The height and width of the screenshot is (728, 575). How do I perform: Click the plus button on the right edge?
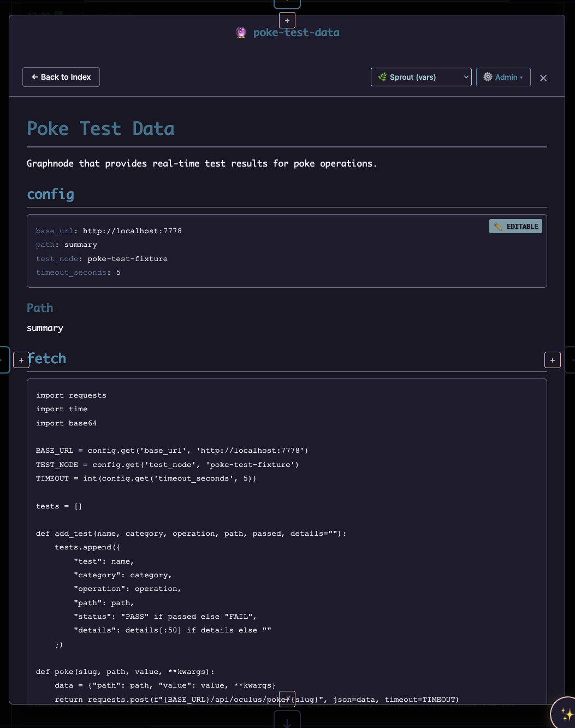[552, 360]
